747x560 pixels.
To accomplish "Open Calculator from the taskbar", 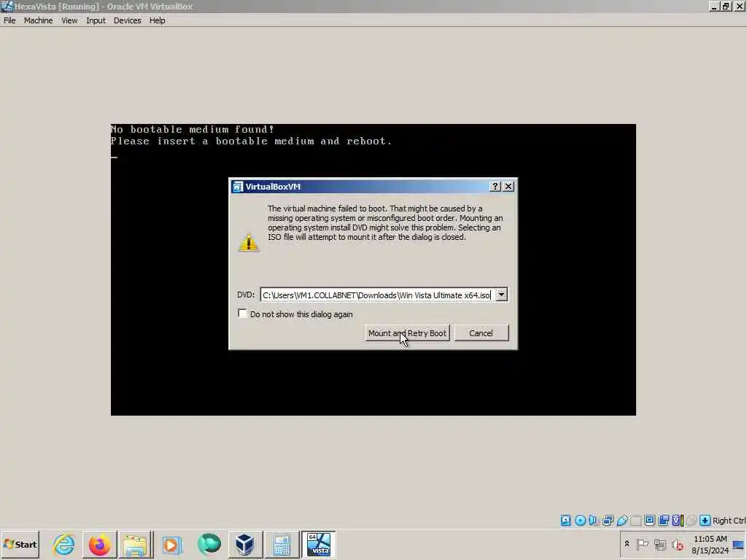I will coord(282,544).
